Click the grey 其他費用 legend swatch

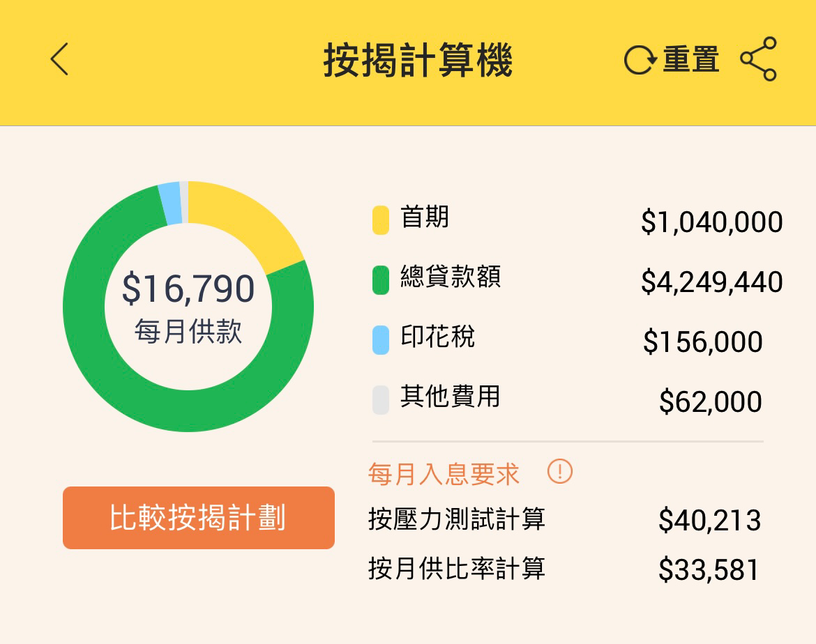[x=380, y=399]
